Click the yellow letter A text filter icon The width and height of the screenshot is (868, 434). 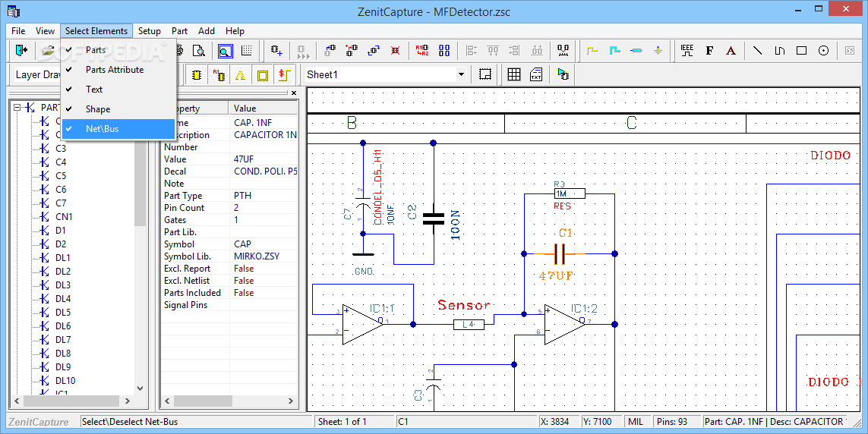coord(240,74)
